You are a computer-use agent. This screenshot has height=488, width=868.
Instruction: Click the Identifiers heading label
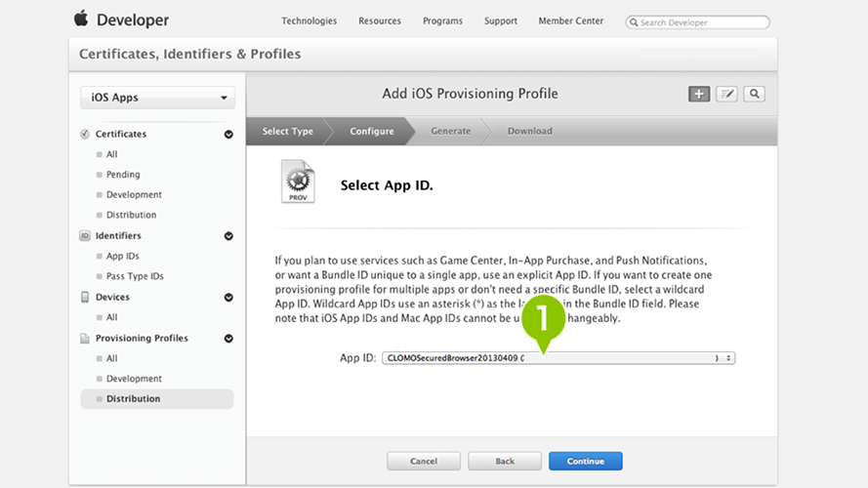coord(118,235)
